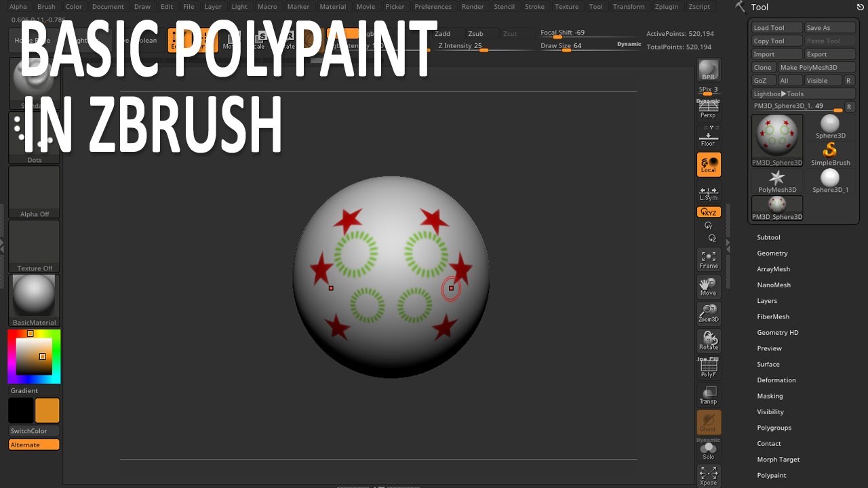Expand the Deformation section

pos(776,380)
